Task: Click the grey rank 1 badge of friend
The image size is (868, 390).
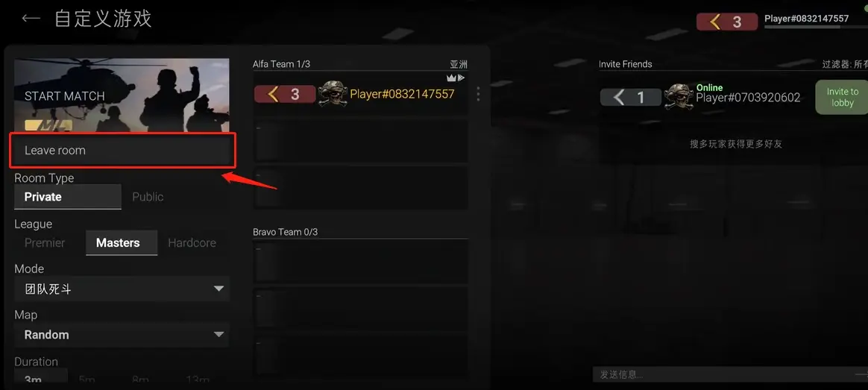Action: coord(631,98)
